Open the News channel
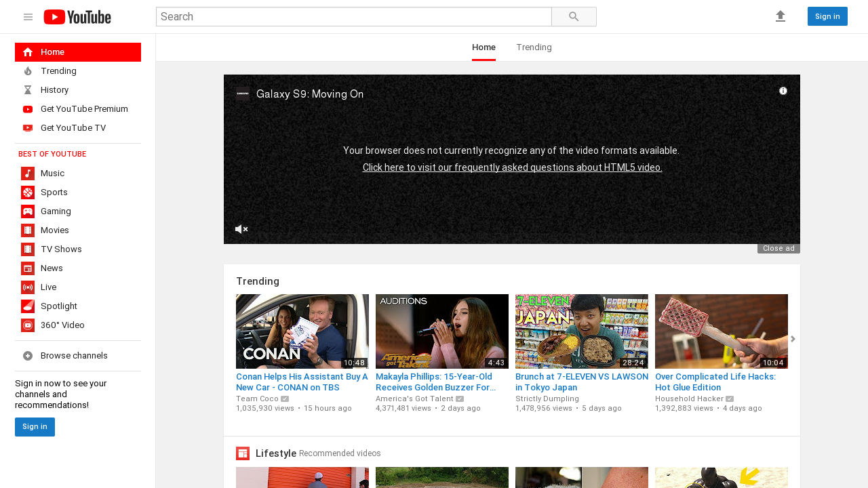Viewport: 868px width, 488px height. pyautogui.click(x=78, y=268)
